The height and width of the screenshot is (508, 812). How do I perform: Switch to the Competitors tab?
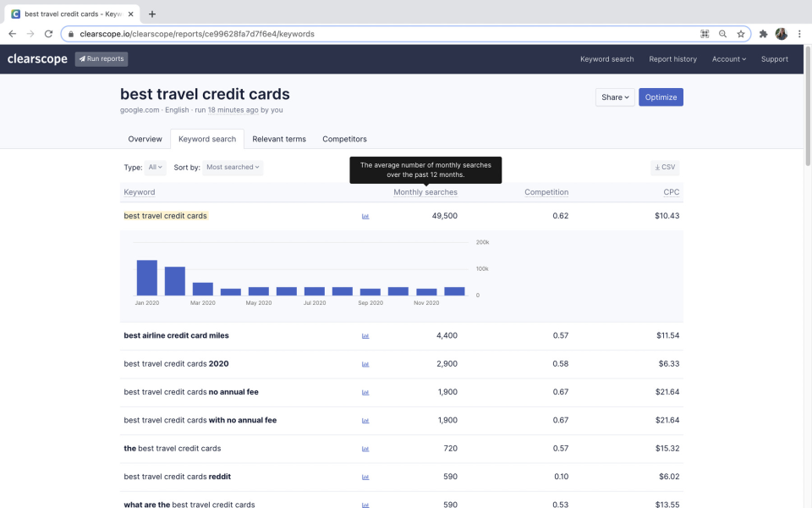point(343,139)
